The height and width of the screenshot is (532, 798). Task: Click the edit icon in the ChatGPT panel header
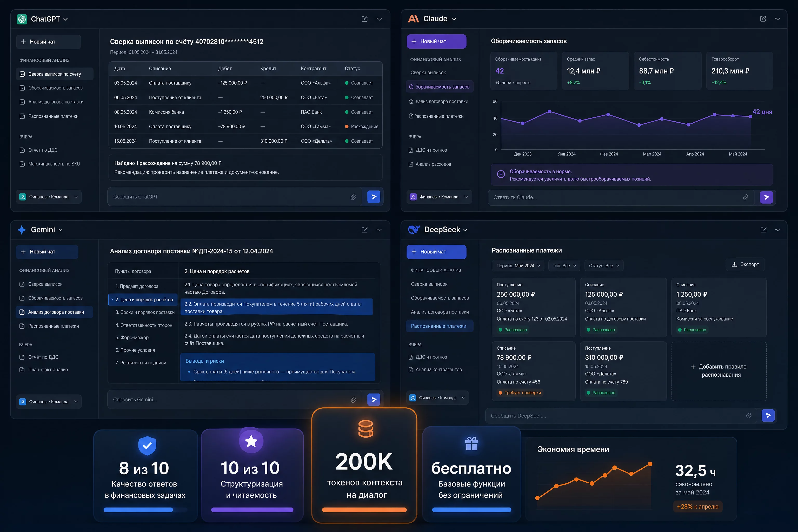(x=365, y=19)
